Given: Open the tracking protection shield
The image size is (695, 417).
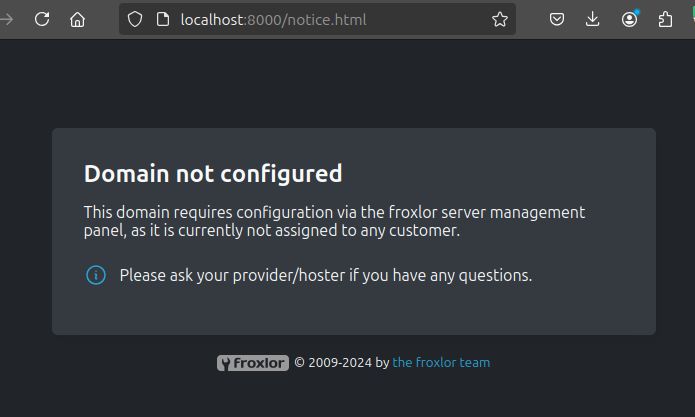Looking at the screenshot, I should [x=136, y=19].
